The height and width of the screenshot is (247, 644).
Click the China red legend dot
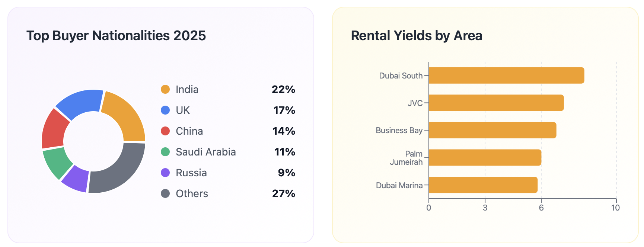[x=165, y=131]
